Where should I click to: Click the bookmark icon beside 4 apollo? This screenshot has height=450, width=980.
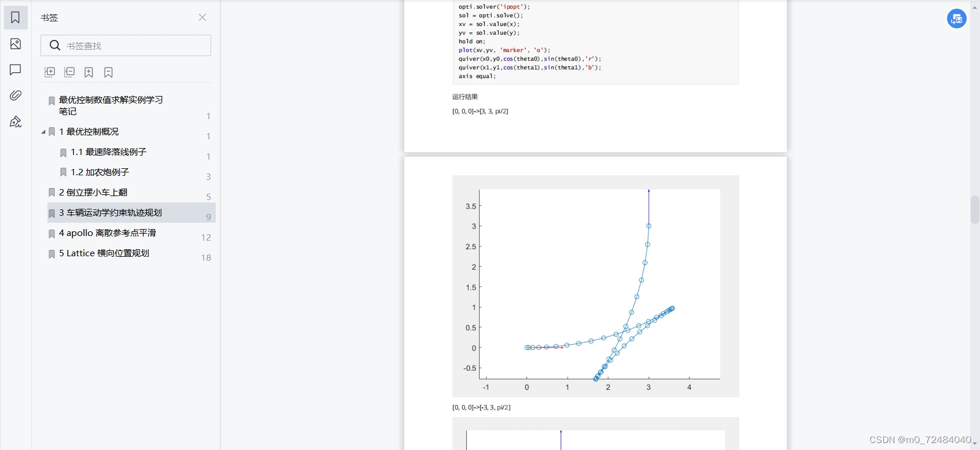point(51,234)
